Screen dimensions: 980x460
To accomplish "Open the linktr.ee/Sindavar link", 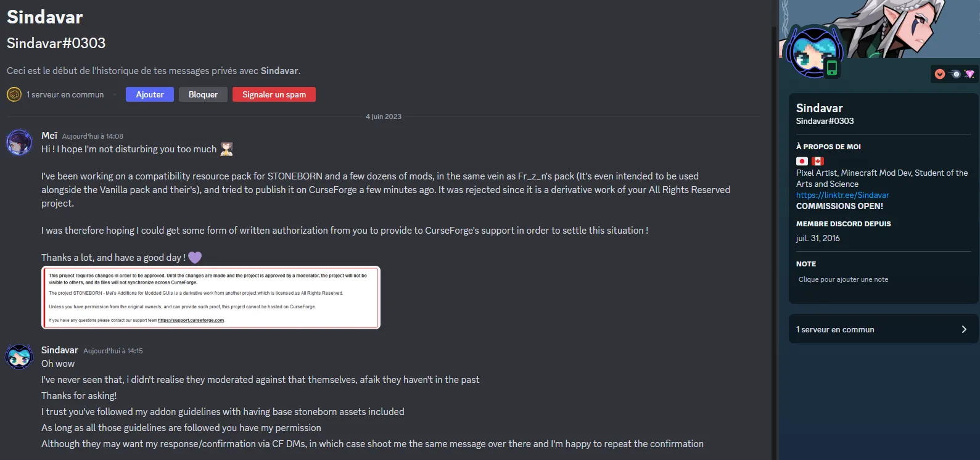I will 842,195.
